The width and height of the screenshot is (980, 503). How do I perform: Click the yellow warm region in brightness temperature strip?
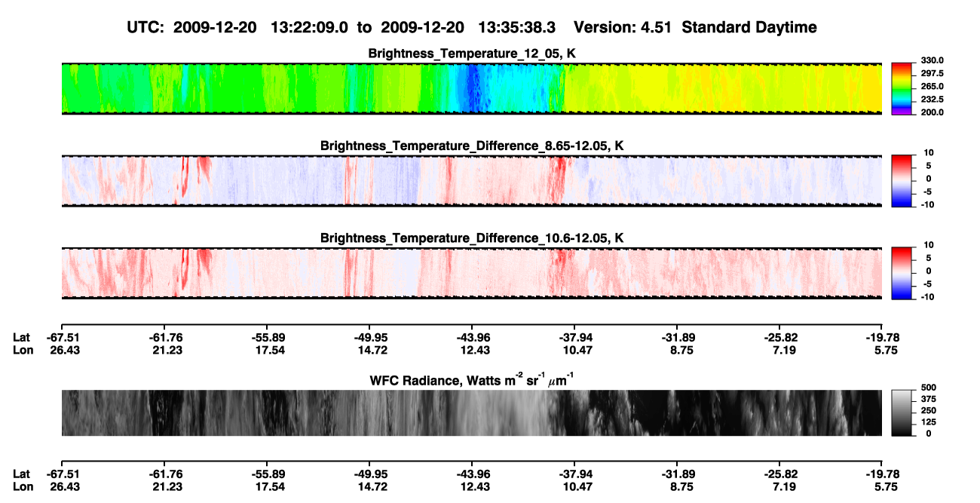click(724, 89)
